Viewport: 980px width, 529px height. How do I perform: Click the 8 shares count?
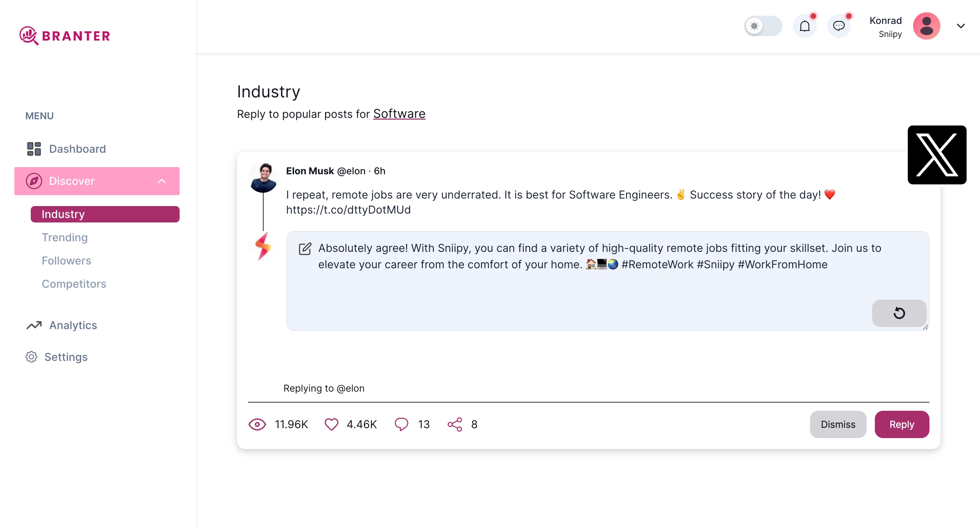pyautogui.click(x=474, y=424)
